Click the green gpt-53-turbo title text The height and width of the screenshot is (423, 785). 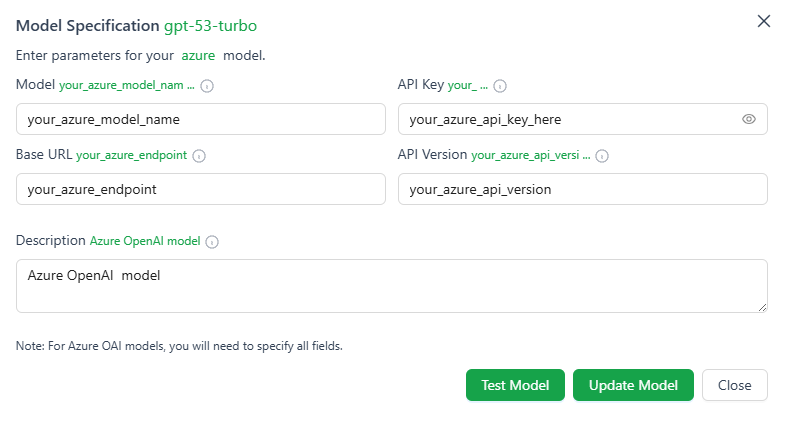210,26
